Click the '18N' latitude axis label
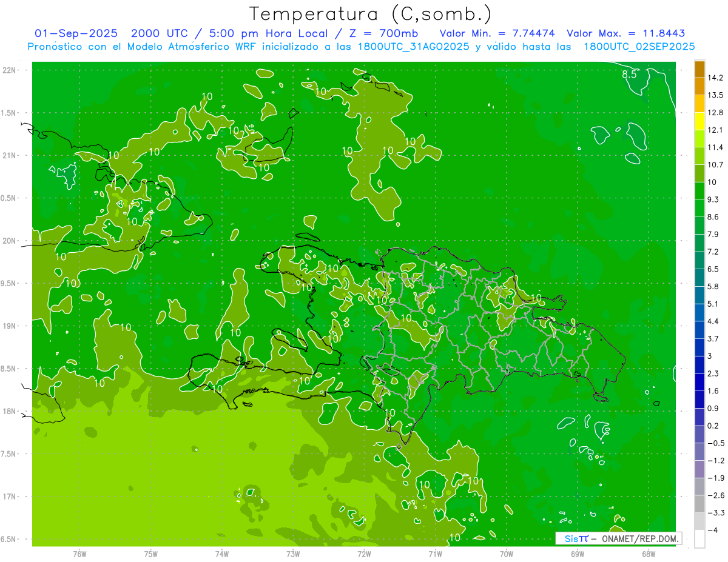The height and width of the screenshot is (562, 728). click(10, 411)
